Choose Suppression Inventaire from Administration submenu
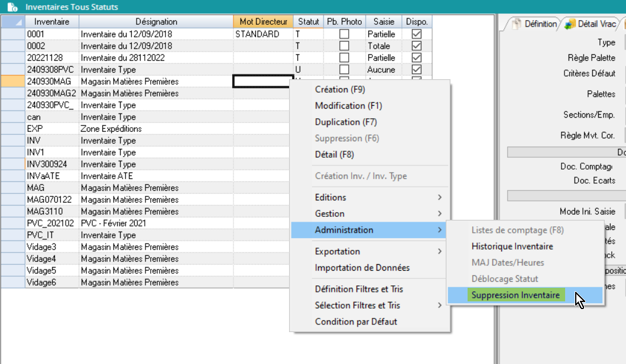This screenshot has width=626, height=364. point(515,295)
